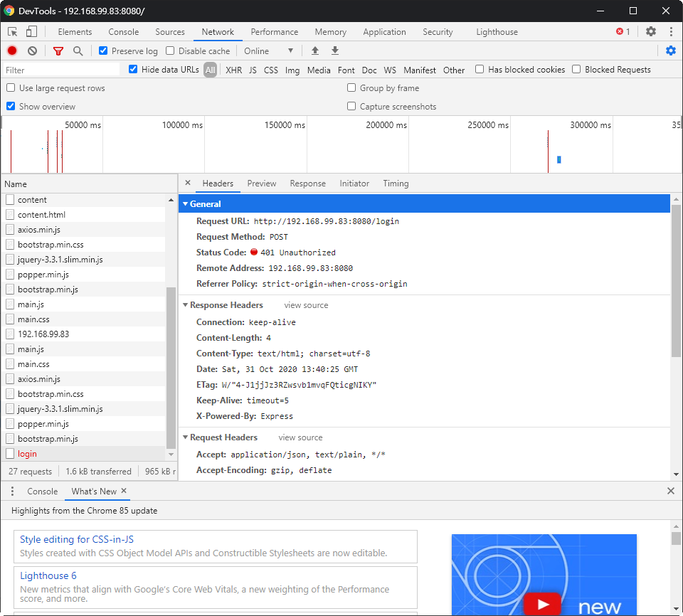The width and height of the screenshot is (683, 616).
Task: Open network search magnifier icon
Action: [78, 51]
